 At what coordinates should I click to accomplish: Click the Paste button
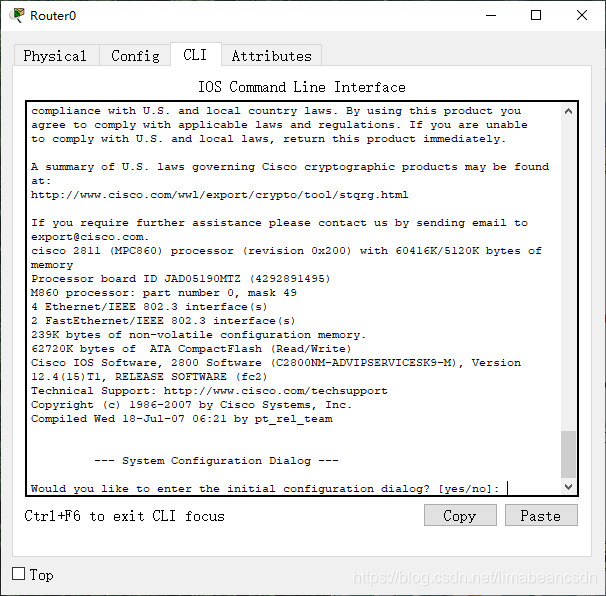[x=541, y=515]
